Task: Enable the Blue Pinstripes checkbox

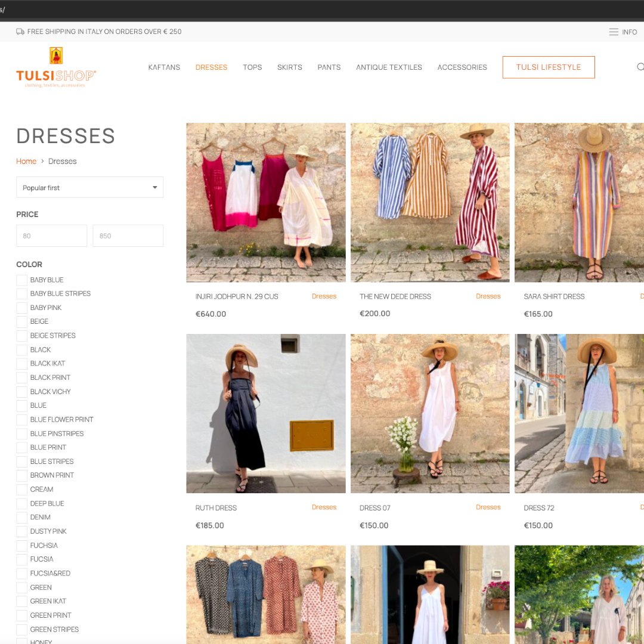Action: tap(22, 434)
